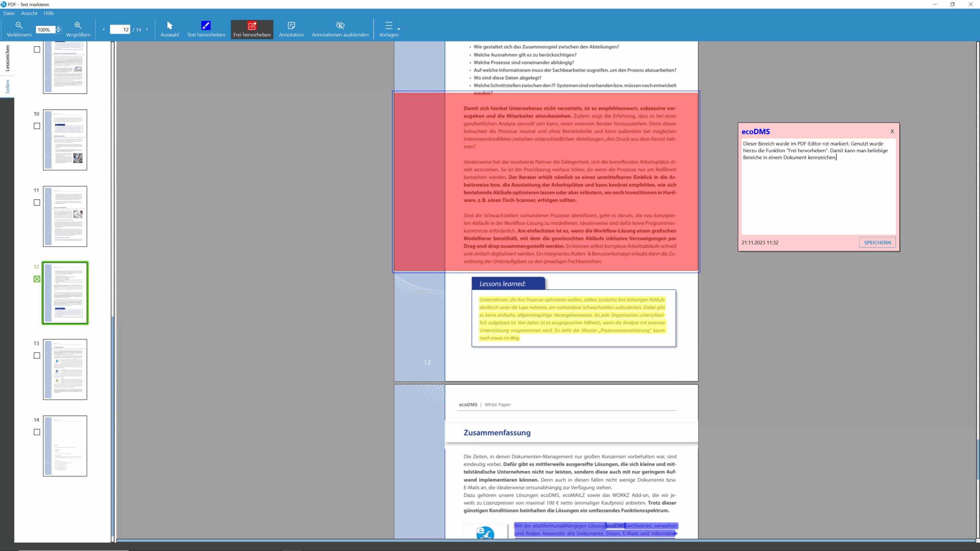Click the '/ 14' total pages label
Screen dimensions: 980x551
(137, 30)
